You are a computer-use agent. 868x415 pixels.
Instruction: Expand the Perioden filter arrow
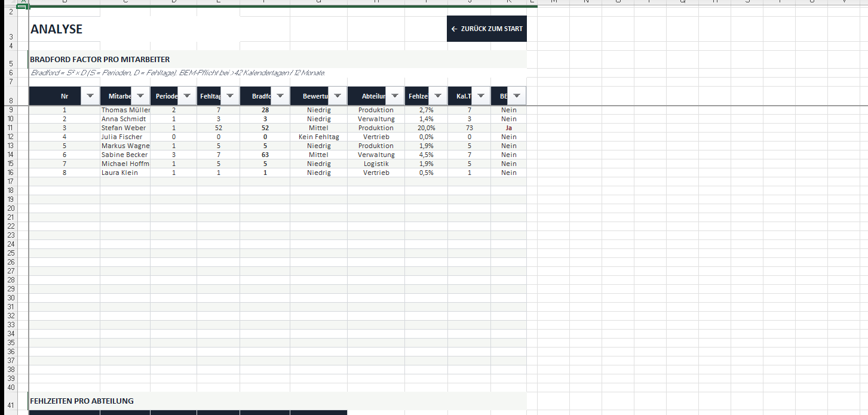click(x=187, y=96)
